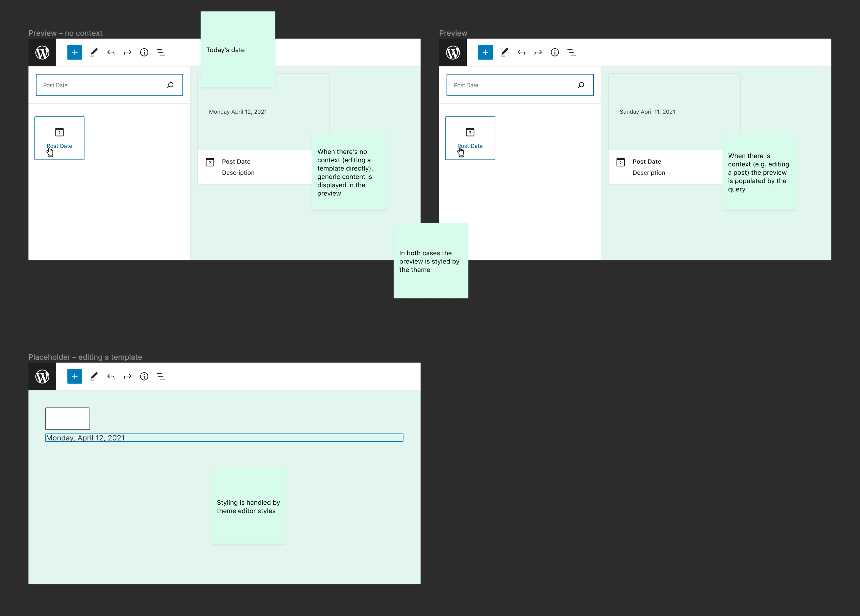Click the Add block (+) in no-context Preview toolbar
Viewport: 860px width, 616px height.
pyautogui.click(x=75, y=52)
